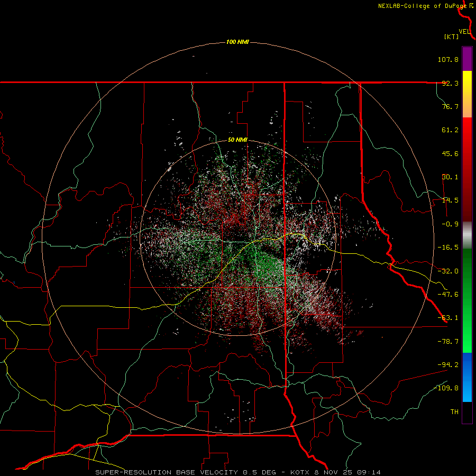Click the -47.6 velocity scale value
This screenshot has height=476, width=476.
(x=448, y=295)
